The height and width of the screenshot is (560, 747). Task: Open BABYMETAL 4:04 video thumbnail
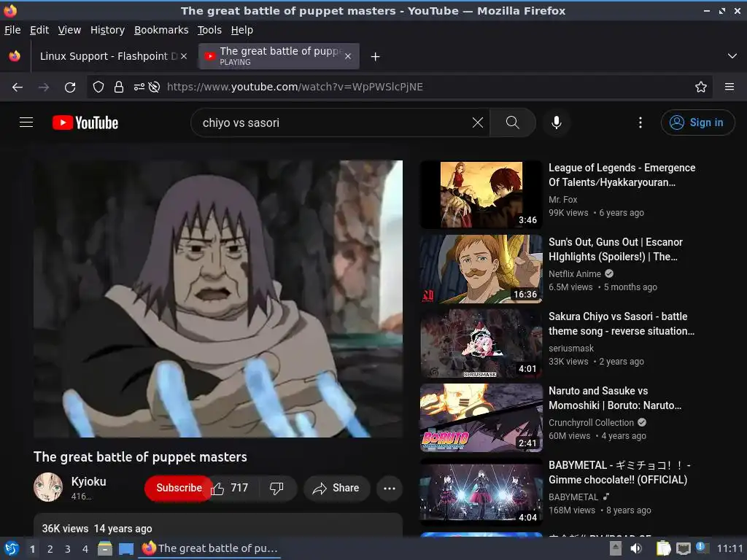[x=481, y=492]
